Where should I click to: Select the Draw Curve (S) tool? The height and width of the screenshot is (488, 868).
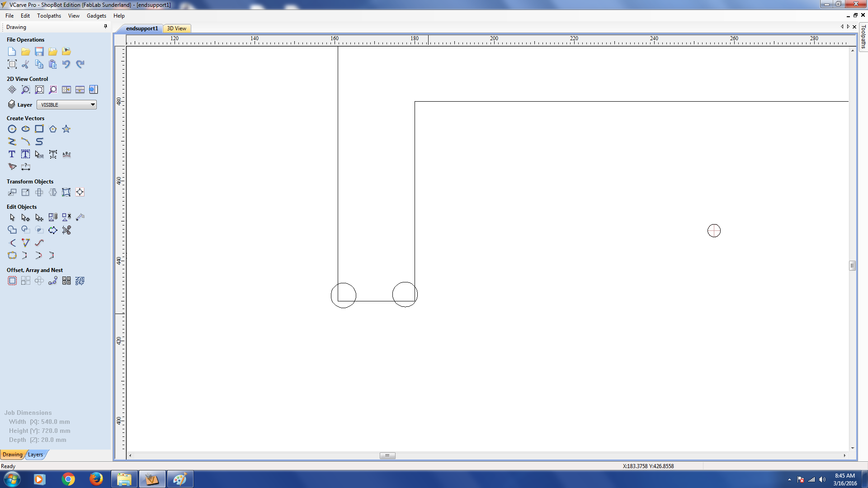(x=39, y=142)
